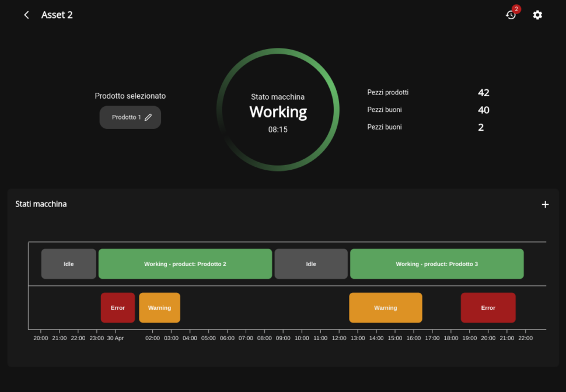Click the 08:15 elapsed time text
Image resolution: width=566 pixels, height=392 pixels.
278,129
